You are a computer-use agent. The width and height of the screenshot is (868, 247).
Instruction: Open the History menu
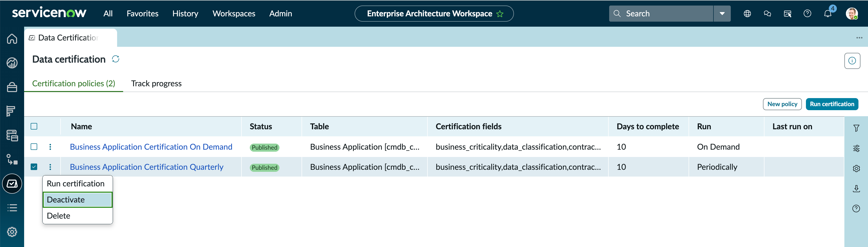pos(185,14)
